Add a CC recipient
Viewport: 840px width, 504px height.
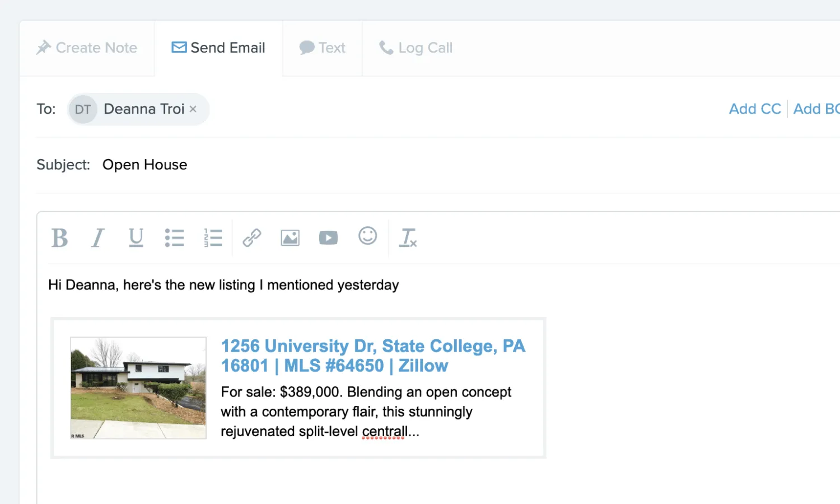[x=755, y=109]
